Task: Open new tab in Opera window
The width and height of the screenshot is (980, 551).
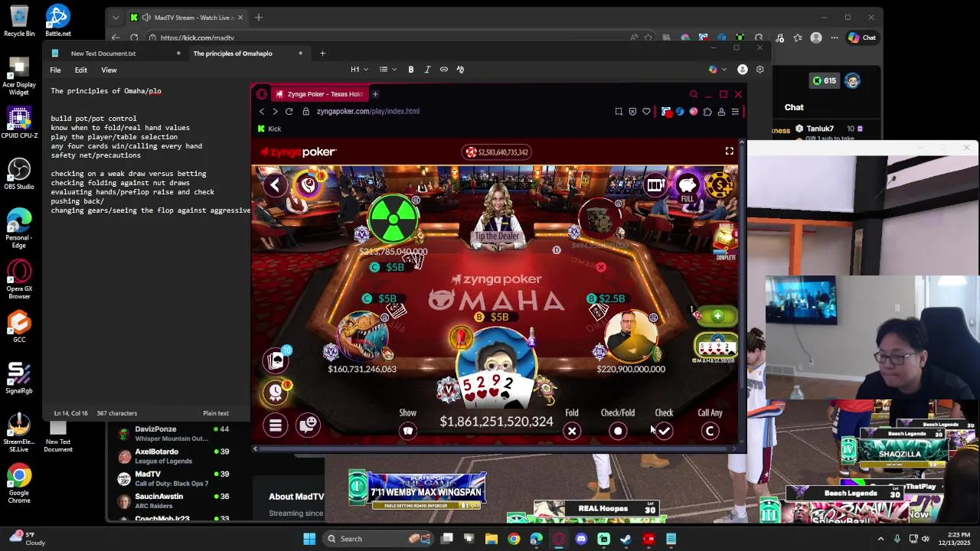Action: [x=375, y=94]
